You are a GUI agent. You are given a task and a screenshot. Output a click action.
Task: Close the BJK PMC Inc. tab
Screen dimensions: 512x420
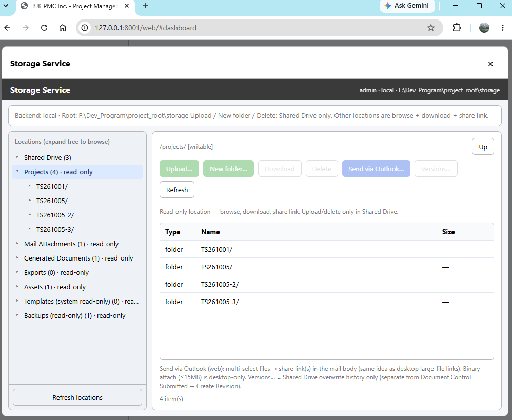[127, 6]
